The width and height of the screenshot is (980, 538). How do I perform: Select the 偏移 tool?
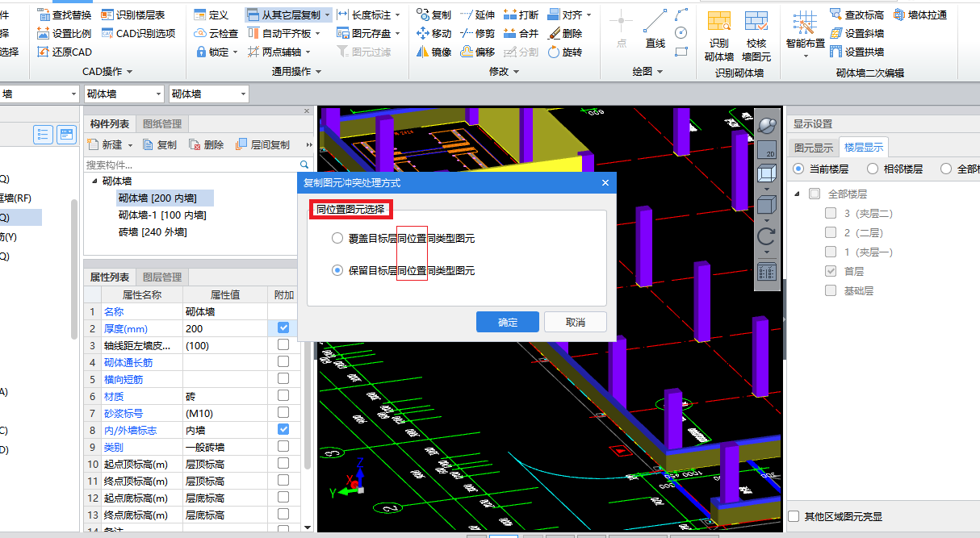pyautogui.click(x=477, y=52)
